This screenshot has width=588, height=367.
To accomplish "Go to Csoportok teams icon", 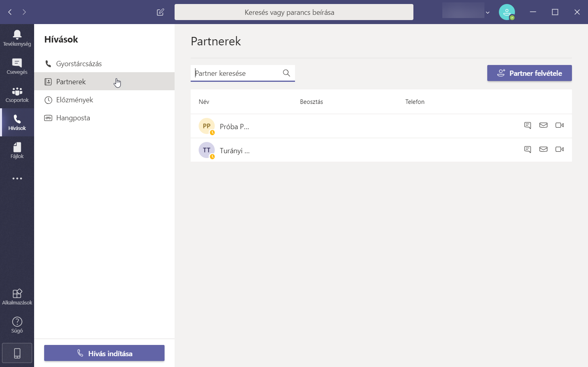I will [x=17, y=94].
